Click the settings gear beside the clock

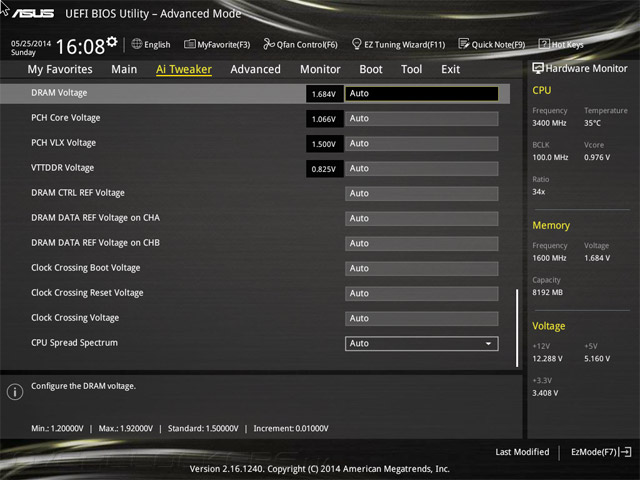click(112, 42)
